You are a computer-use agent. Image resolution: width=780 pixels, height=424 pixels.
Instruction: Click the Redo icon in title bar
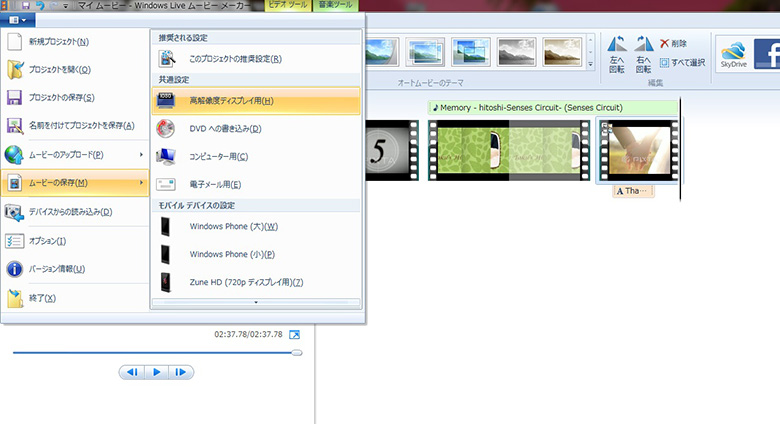tap(54, 5)
